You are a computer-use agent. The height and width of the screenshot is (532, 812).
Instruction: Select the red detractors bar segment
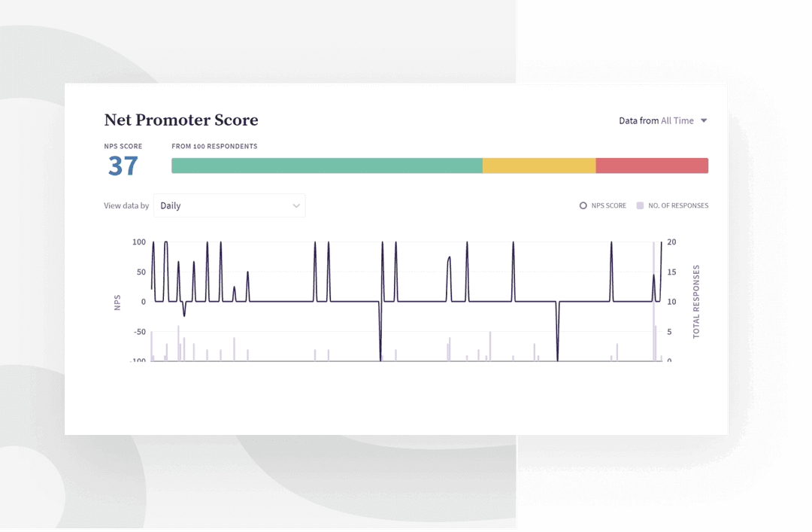click(x=652, y=166)
